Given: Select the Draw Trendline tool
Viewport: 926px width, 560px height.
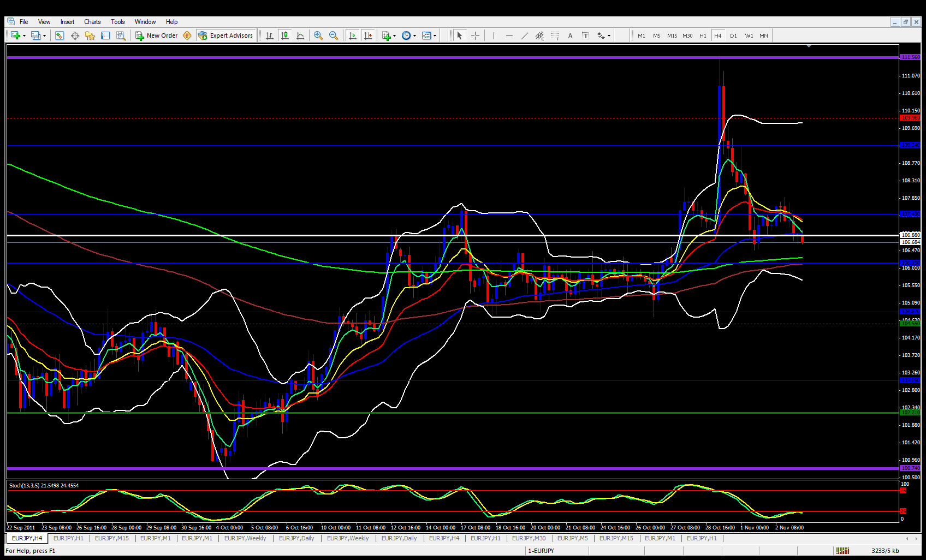Looking at the screenshot, I should [x=524, y=35].
